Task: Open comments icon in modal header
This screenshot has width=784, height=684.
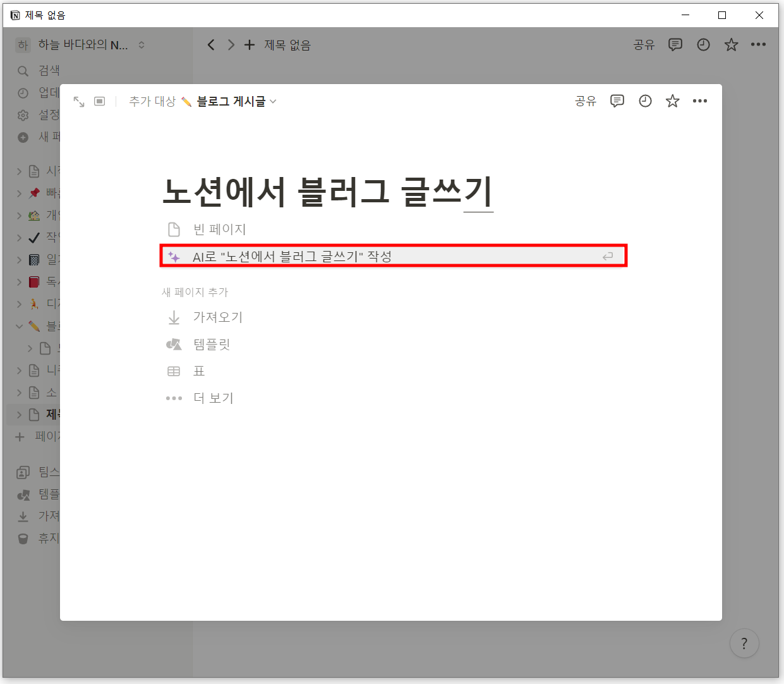Action: [x=617, y=101]
